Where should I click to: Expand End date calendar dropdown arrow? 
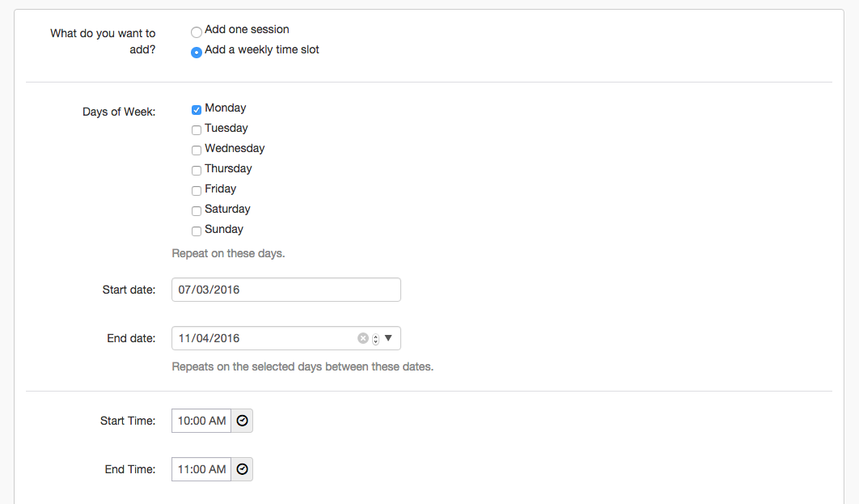(x=388, y=338)
